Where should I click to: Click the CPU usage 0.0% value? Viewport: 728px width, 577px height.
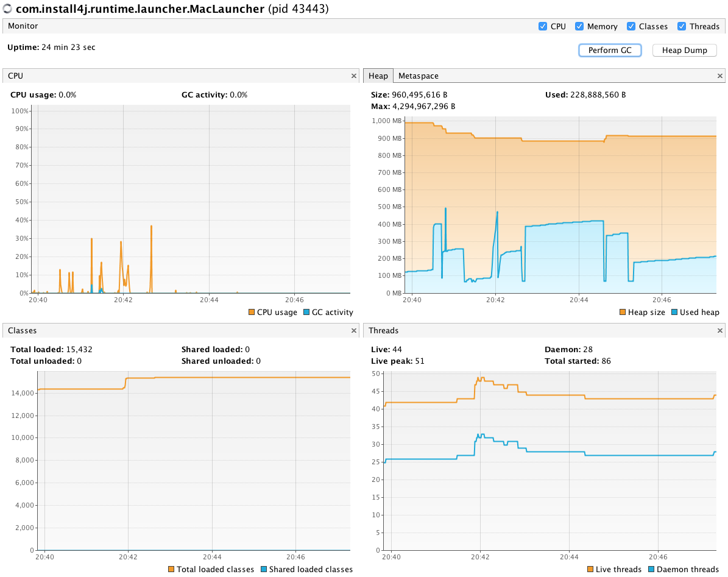(68, 94)
